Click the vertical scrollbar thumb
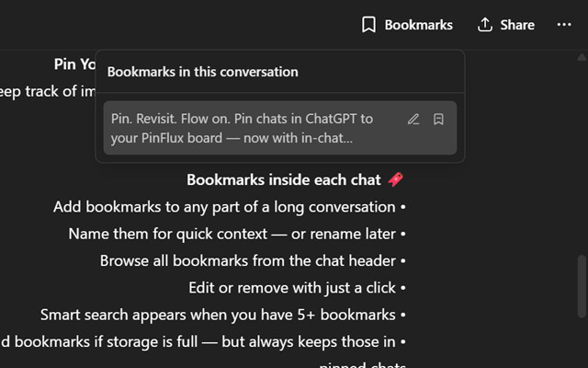588x368 pixels. click(x=579, y=285)
